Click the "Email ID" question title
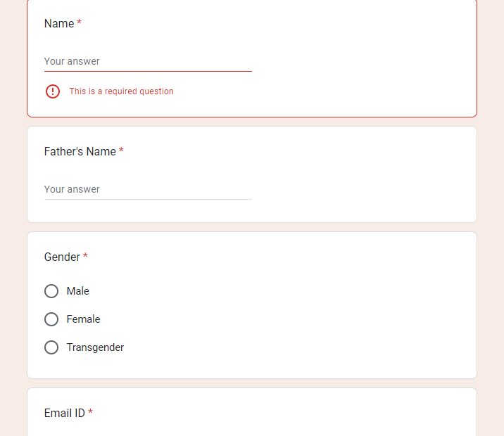Viewport: 504px width, 436px height. pyautogui.click(x=65, y=413)
